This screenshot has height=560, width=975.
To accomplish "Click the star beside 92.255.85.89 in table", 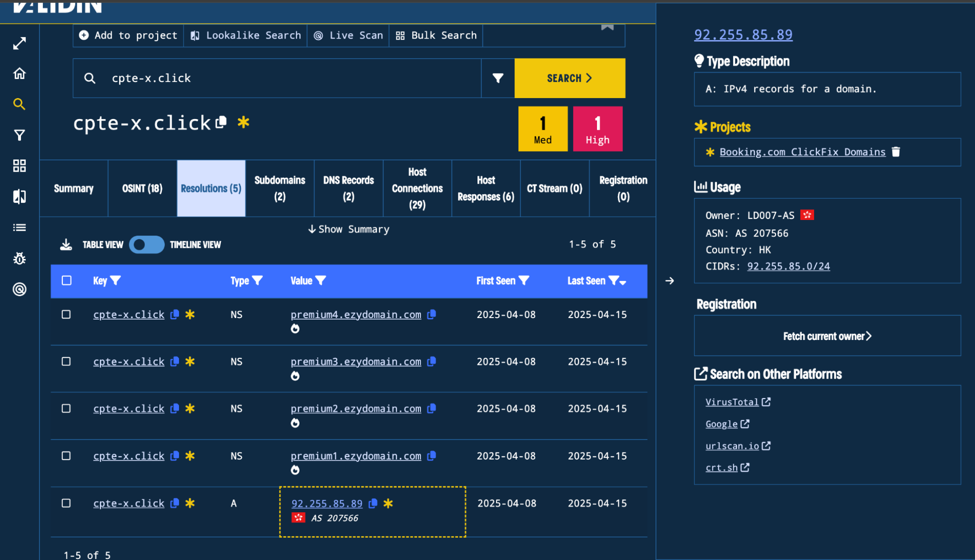I will point(388,503).
